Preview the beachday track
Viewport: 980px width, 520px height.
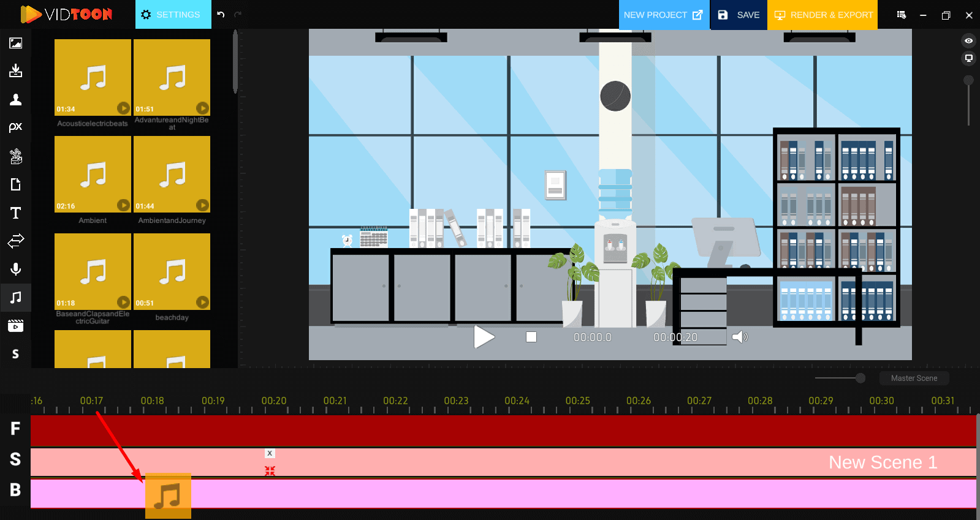click(202, 302)
